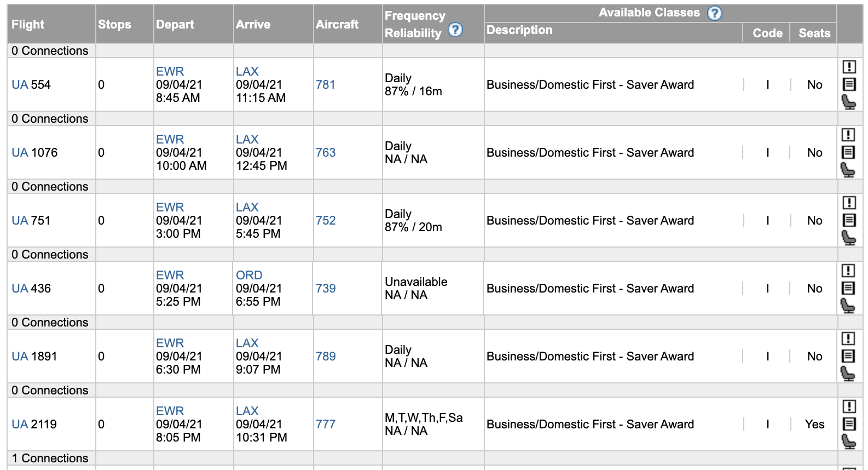Open details list icon for UA 751
This screenshot has height=470, width=868.
(x=849, y=220)
